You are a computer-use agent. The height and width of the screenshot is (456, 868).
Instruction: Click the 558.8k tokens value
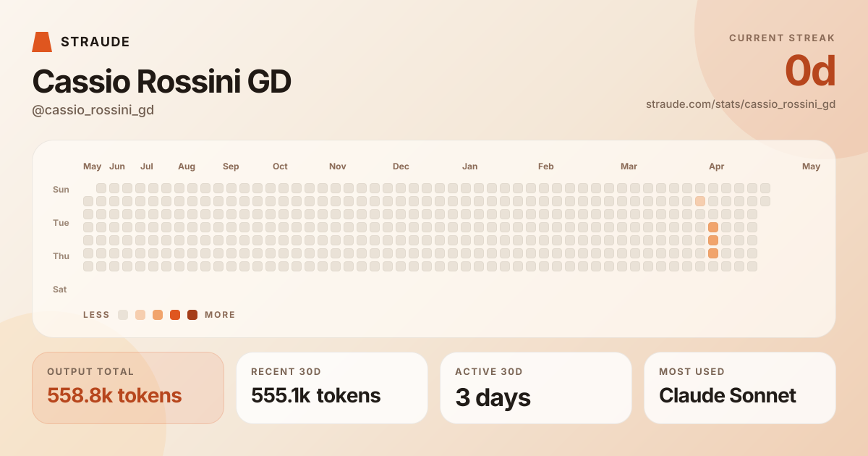tap(114, 395)
